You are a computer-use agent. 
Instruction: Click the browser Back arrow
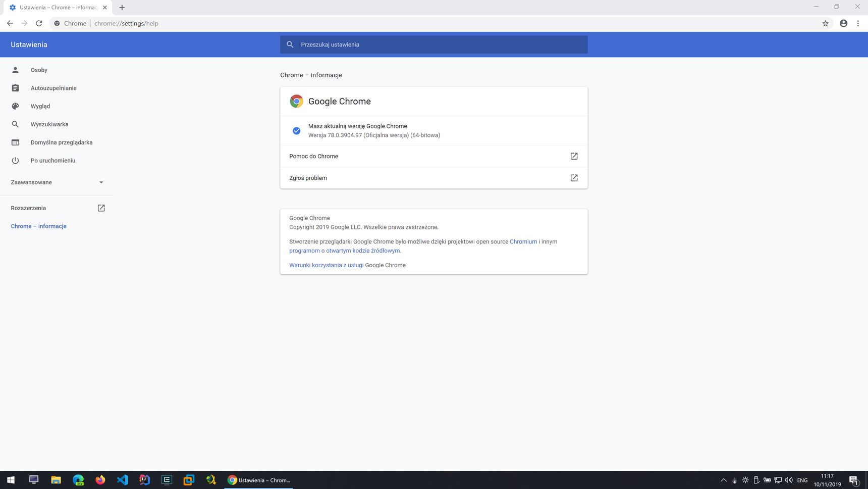(10, 23)
